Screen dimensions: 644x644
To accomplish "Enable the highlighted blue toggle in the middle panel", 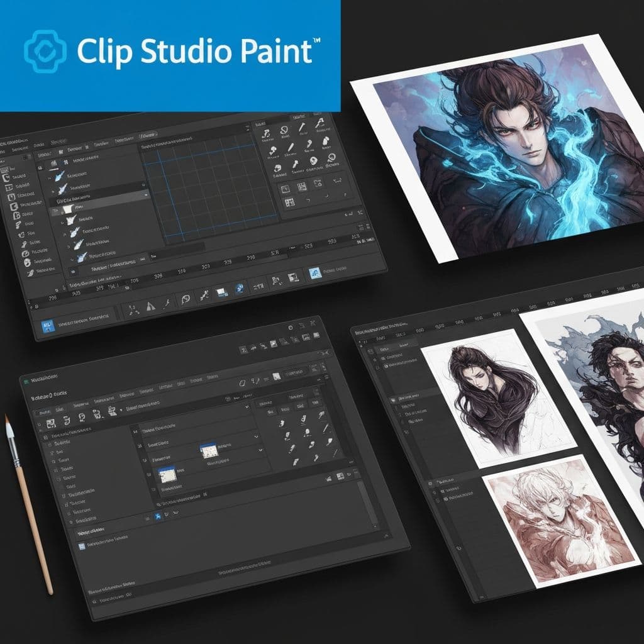I will coord(157,516).
